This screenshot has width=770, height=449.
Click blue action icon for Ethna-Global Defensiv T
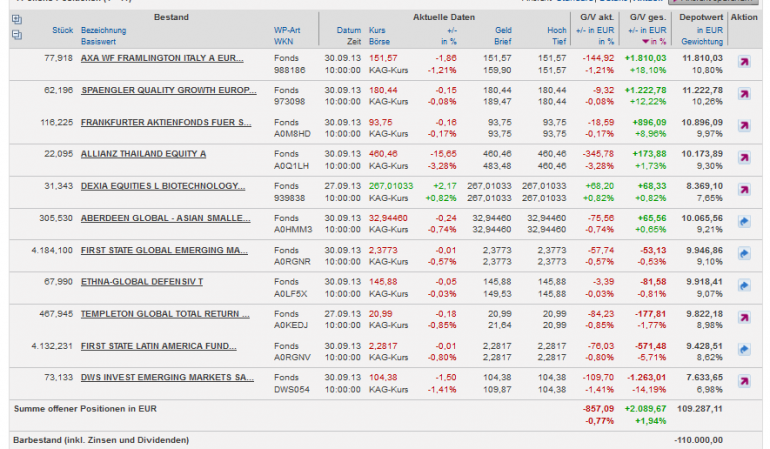click(743, 286)
